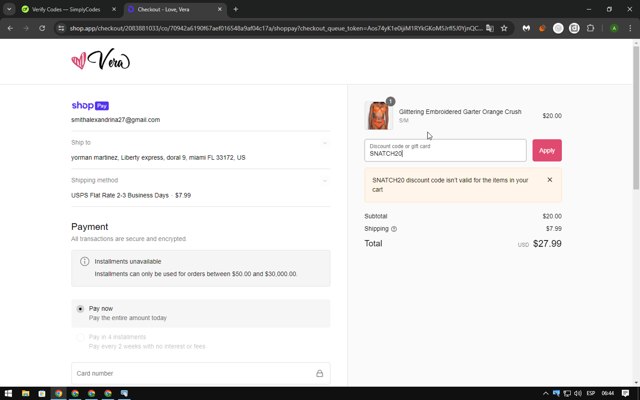This screenshot has height=400, width=640.
Task: Open the orange round extension icon
Action: coord(542,28)
